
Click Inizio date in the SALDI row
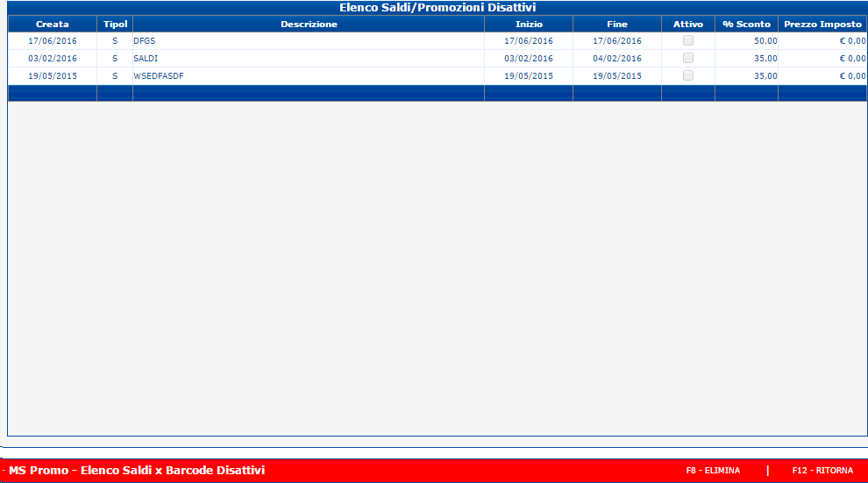pyautogui.click(x=529, y=58)
